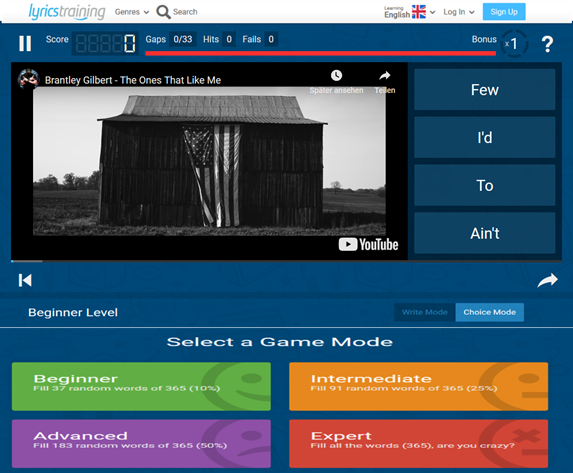Select the Beginner game mode
This screenshot has width=573, height=474.
tap(141, 386)
